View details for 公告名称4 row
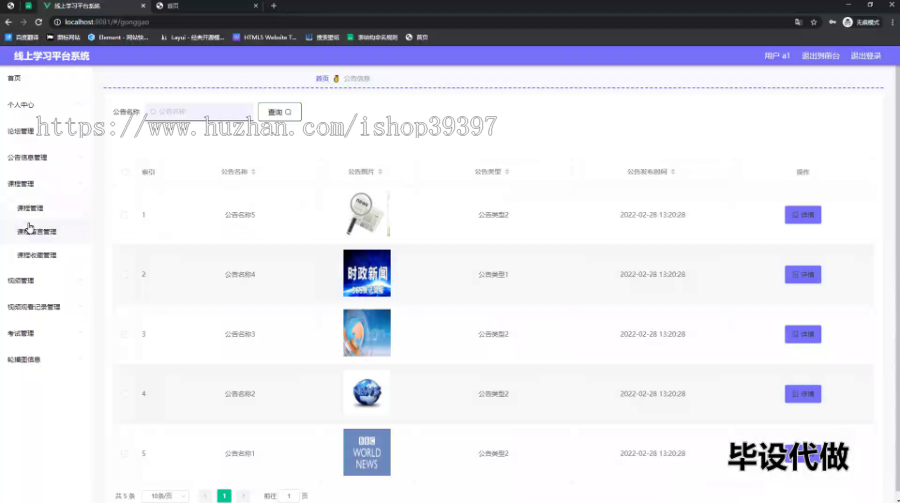The image size is (900, 503). 802,274
